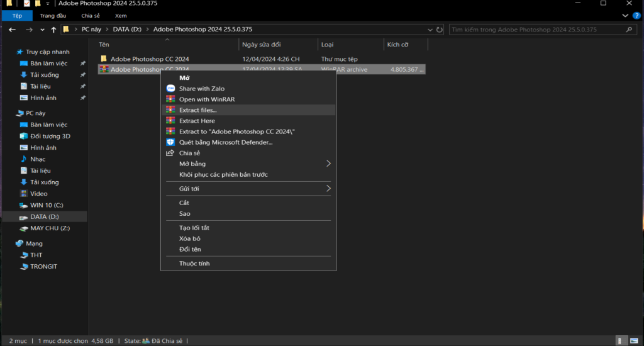The height and width of the screenshot is (346, 644).
Task: Click the WinRAR archive file icon in list
Action: tap(104, 69)
